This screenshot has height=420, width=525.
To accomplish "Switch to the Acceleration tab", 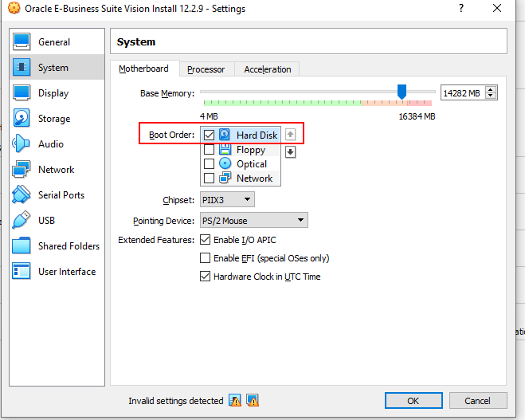I will [x=267, y=69].
